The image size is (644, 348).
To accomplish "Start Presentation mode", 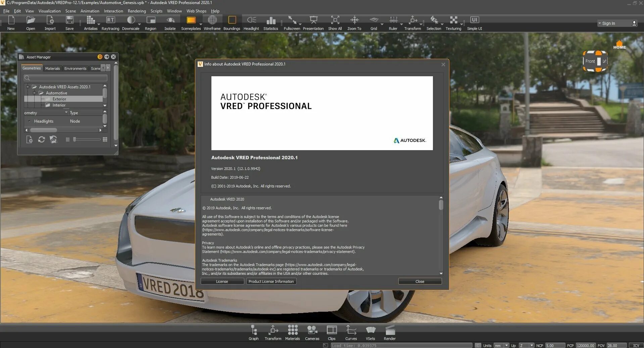I will tap(313, 23).
